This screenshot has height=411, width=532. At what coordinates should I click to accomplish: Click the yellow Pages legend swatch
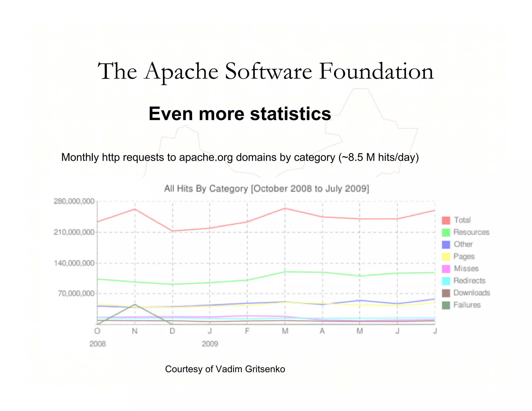[x=446, y=257]
